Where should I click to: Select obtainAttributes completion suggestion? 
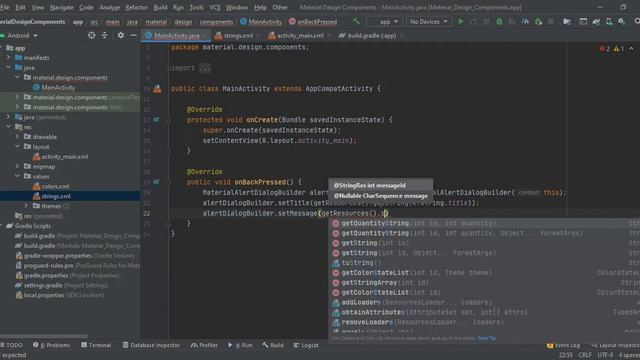tap(484, 312)
